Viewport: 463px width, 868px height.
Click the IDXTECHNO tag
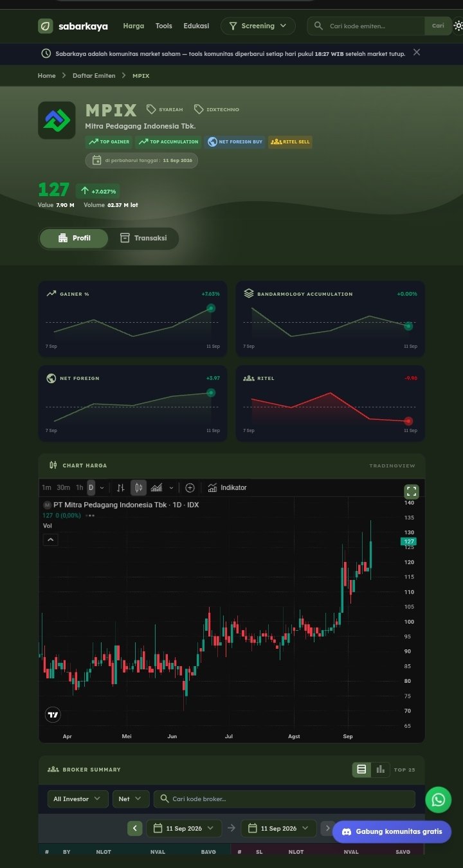coord(217,109)
